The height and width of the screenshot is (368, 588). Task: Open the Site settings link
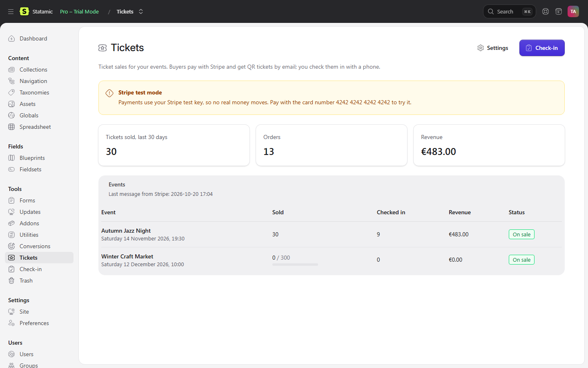coord(39,312)
